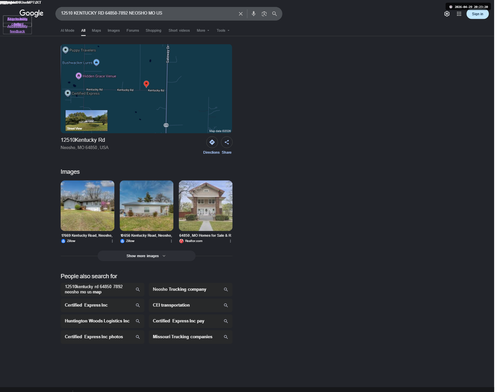Search 'Certified Express Inc photos' suggestion
The width and height of the screenshot is (500, 392).
[102, 337]
